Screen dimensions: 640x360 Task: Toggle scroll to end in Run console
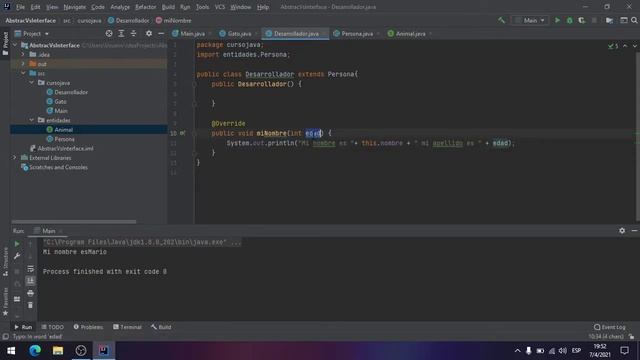[30, 281]
